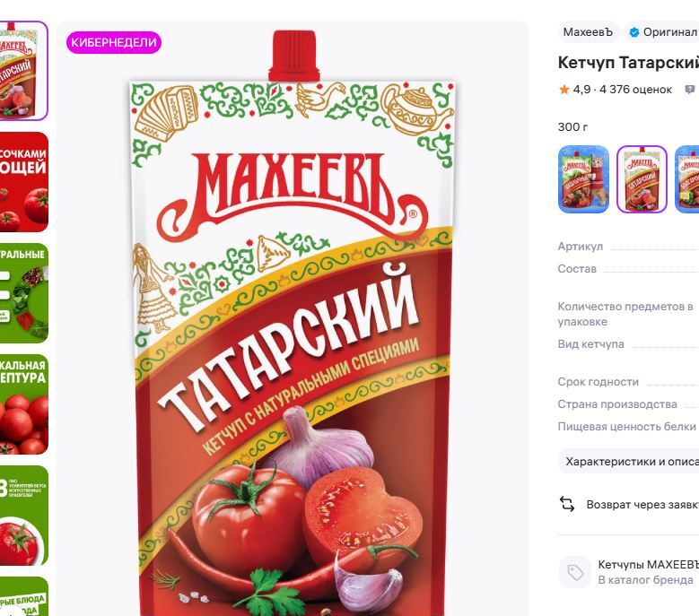Screen dimensions: 699x616
Task: Click the return arrows icon
Action: coord(566,504)
